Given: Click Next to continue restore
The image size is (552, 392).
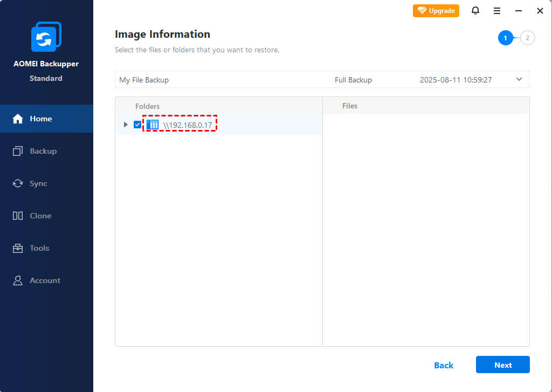Looking at the screenshot, I should pyautogui.click(x=502, y=365).
